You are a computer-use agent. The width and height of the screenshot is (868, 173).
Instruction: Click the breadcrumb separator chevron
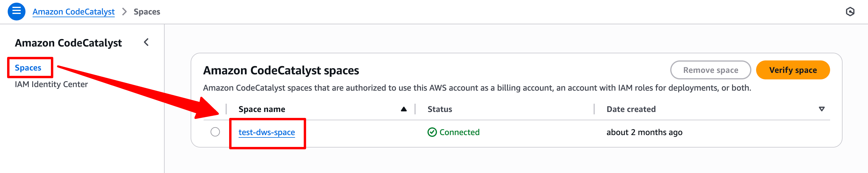tap(124, 12)
